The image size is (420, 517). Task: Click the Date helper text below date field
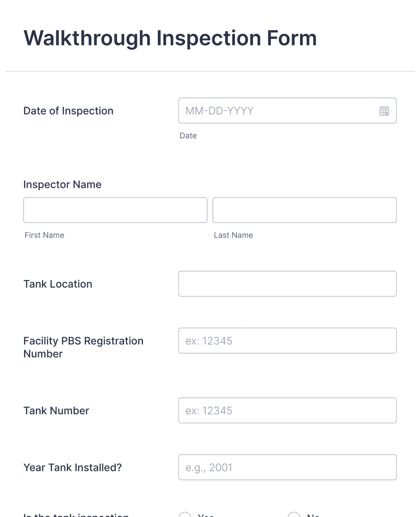[188, 136]
